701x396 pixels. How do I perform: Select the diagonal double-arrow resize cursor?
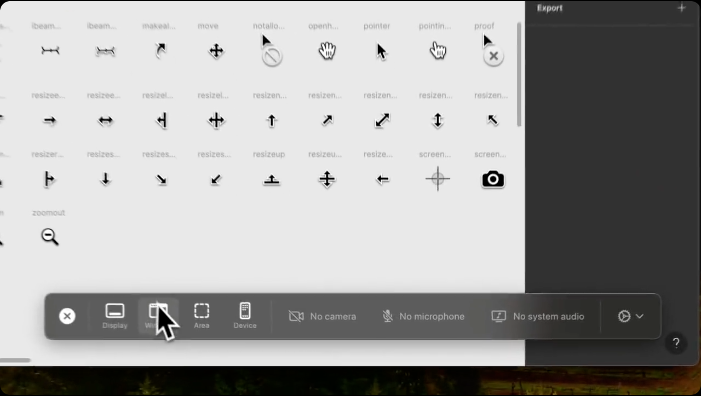pos(382,120)
